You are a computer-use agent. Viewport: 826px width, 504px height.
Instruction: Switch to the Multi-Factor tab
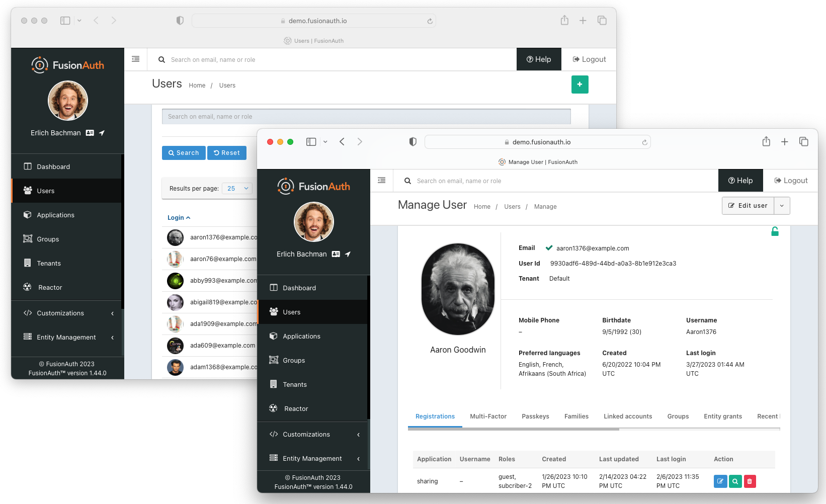(x=488, y=416)
